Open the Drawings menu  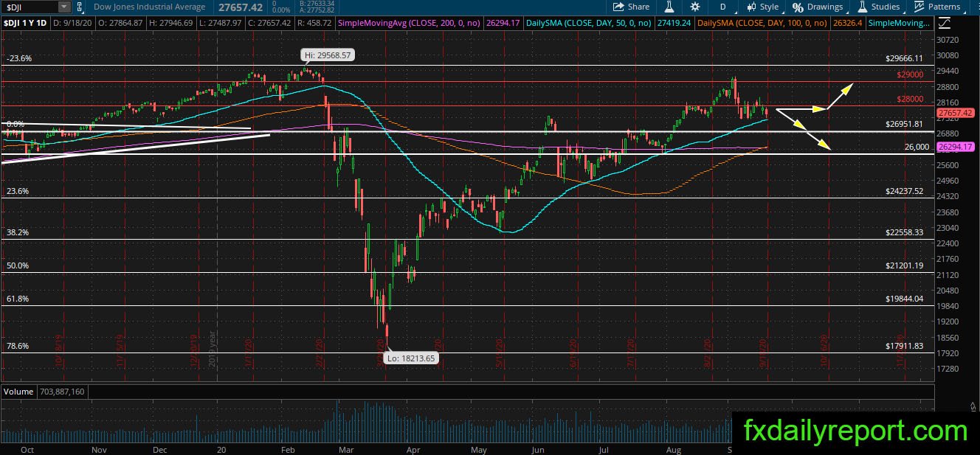click(817, 7)
